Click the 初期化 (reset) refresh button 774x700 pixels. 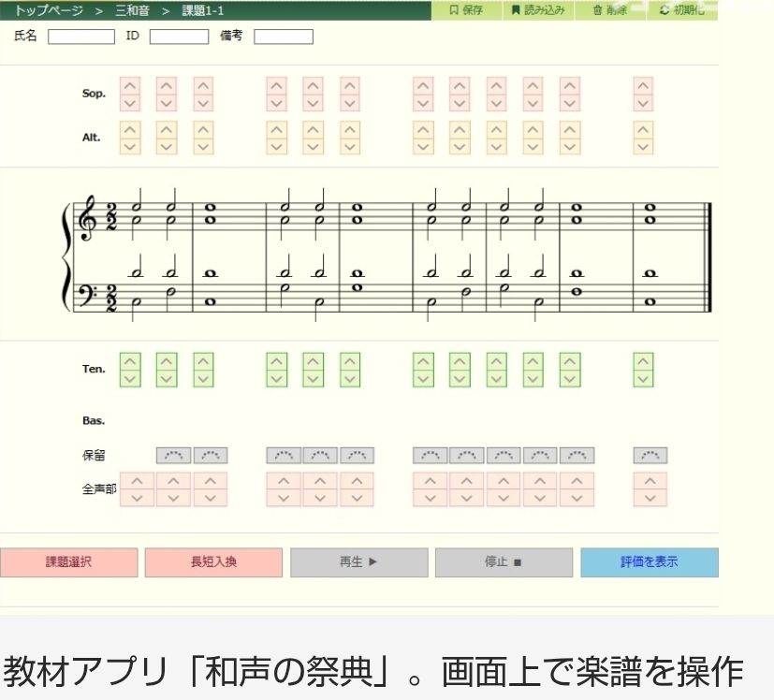pyautogui.click(x=682, y=10)
